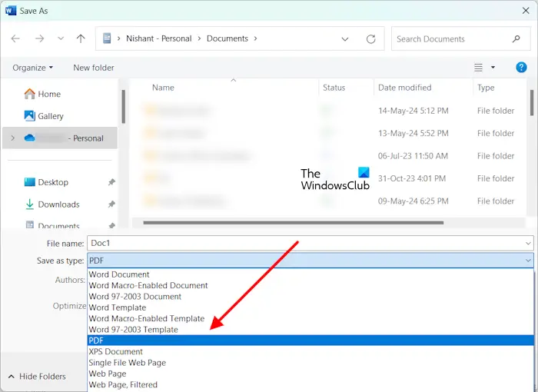Go forward with the right arrow
This screenshot has width=538, height=392.
click(39, 38)
